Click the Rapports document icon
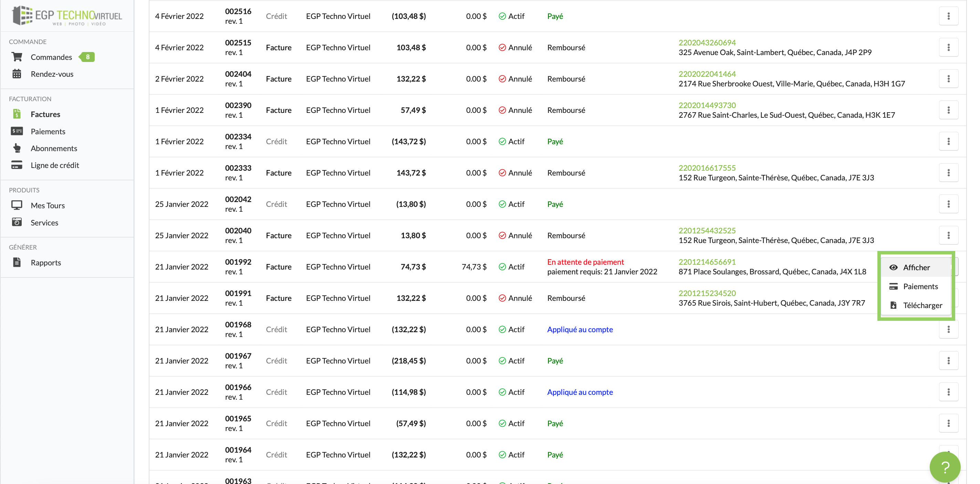 coord(17,262)
